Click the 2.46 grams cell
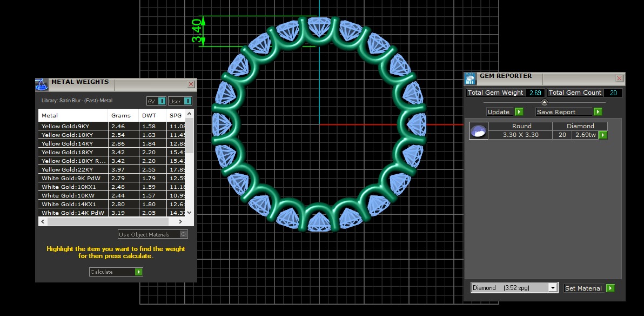Viewport: 644px width, 316px height. point(123,126)
